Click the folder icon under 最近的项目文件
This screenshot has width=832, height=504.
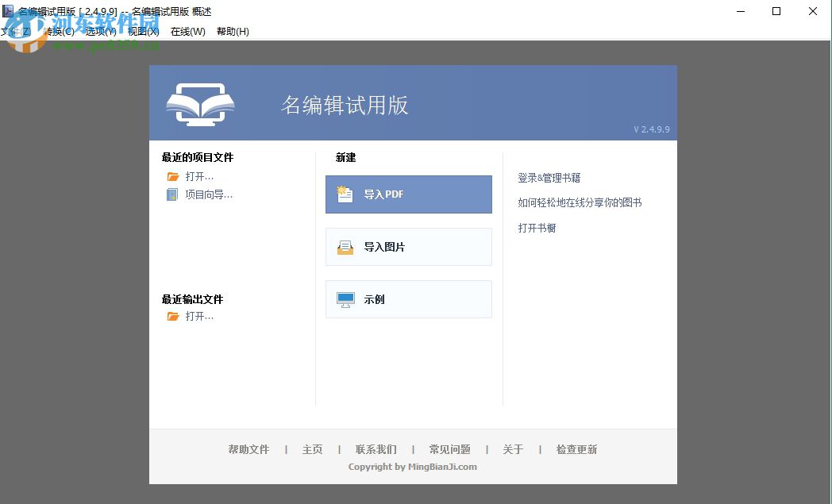pyautogui.click(x=173, y=176)
